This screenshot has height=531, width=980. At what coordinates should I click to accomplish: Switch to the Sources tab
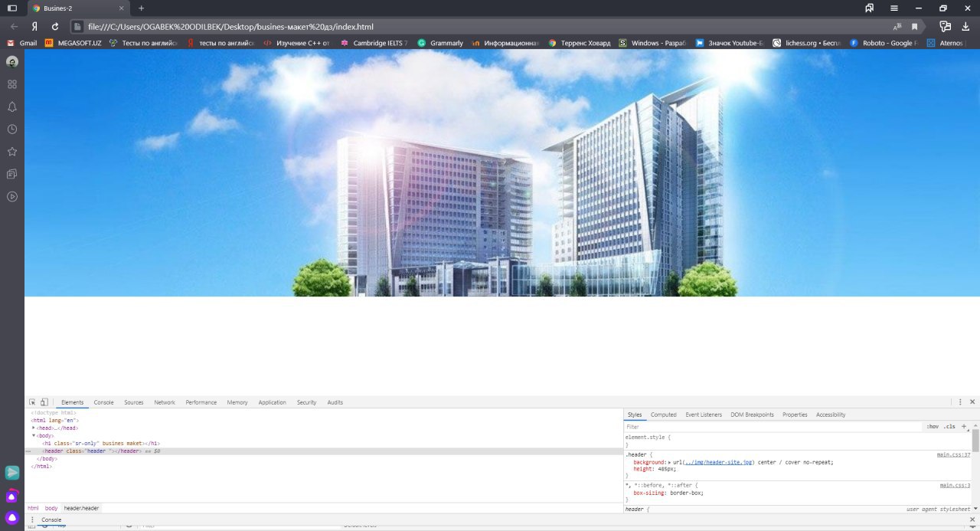click(134, 402)
